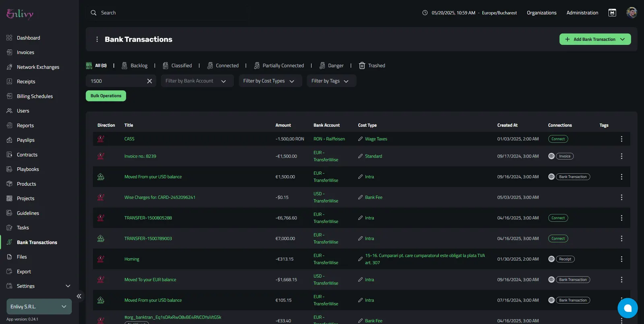This screenshot has height=324, width=644.
Task: Switch to the Classified tab
Action: tap(177, 66)
